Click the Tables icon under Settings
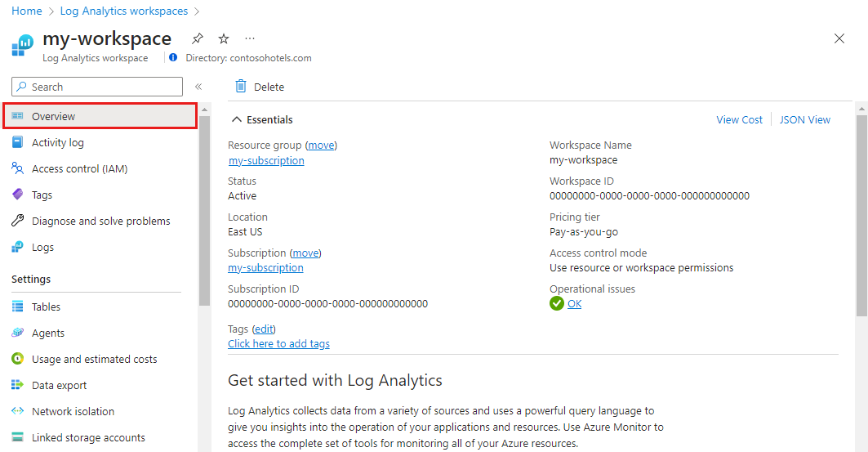 [x=18, y=307]
